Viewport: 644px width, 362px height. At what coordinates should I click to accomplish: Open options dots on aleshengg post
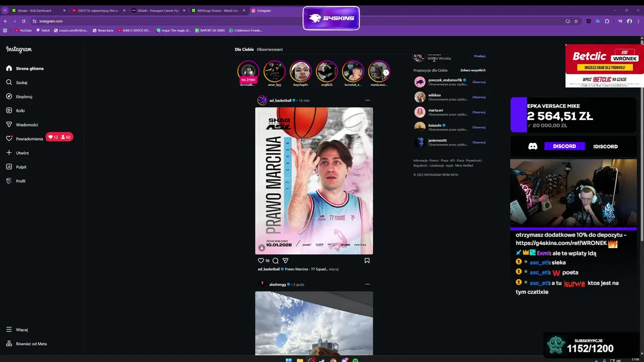(x=367, y=285)
